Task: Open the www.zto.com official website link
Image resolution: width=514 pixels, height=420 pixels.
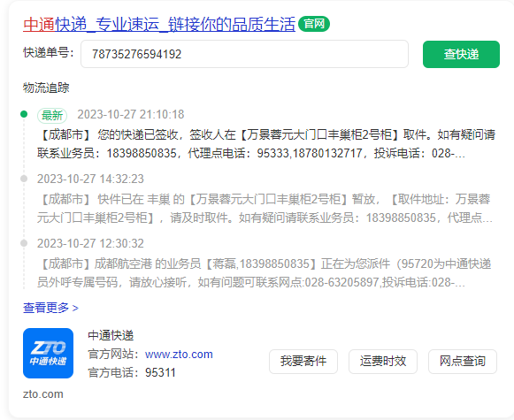Action: click(x=179, y=355)
